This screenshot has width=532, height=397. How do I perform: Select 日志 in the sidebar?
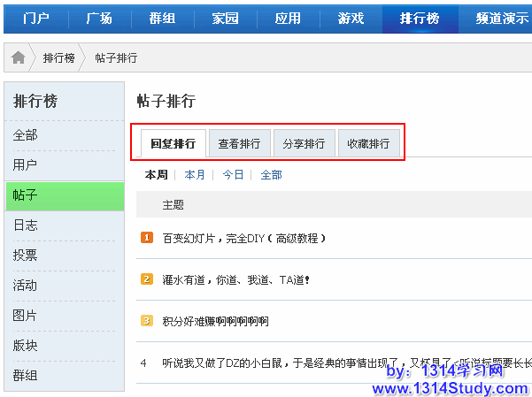tap(26, 225)
